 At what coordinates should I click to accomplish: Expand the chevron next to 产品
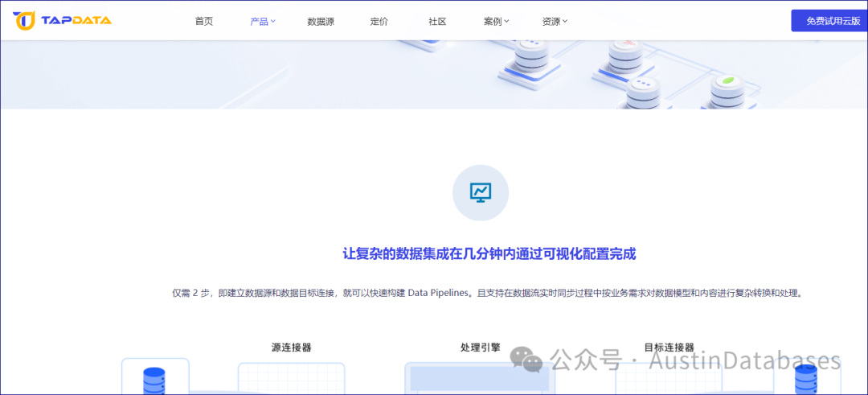(273, 22)
